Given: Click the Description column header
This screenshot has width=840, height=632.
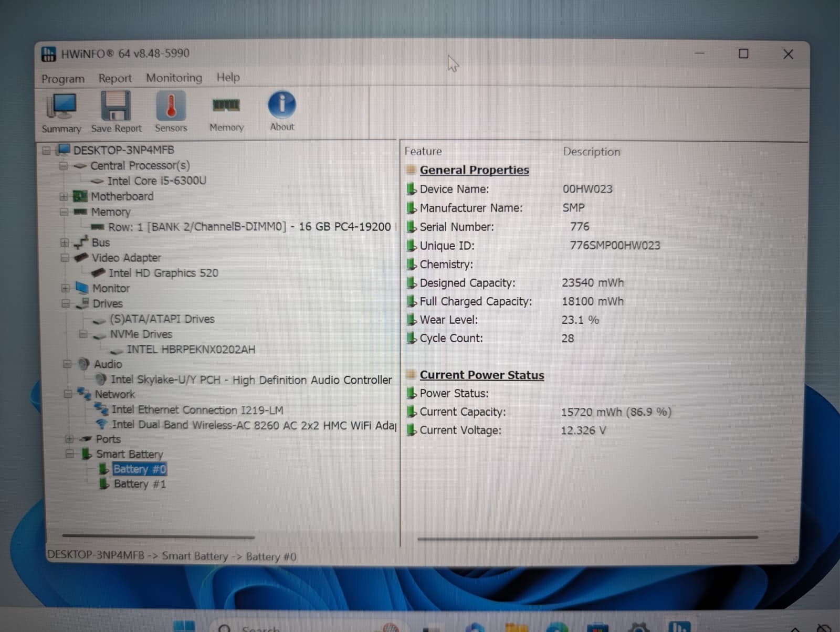Looking at the screenshot, I should click(592, 152).
